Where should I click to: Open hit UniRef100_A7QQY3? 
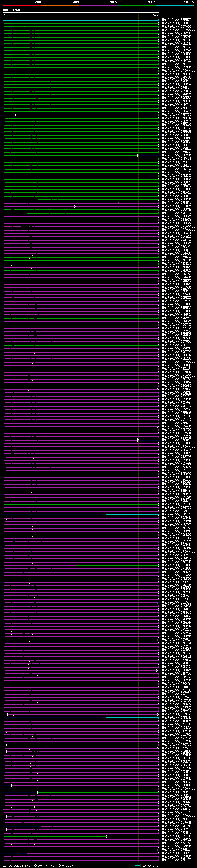point(176,440)
